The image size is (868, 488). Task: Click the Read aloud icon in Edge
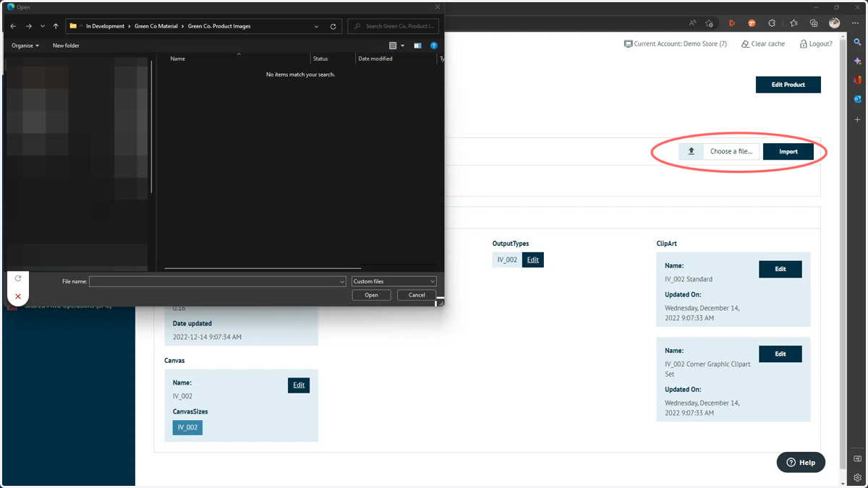click(692, 23)
